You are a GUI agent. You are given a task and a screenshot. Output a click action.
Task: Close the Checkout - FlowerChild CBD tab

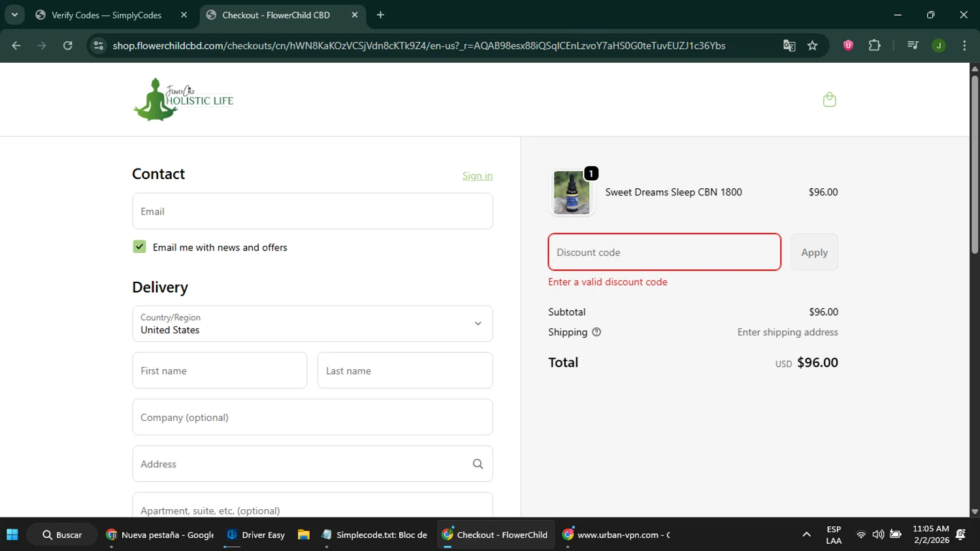click(x=354, y=15)
